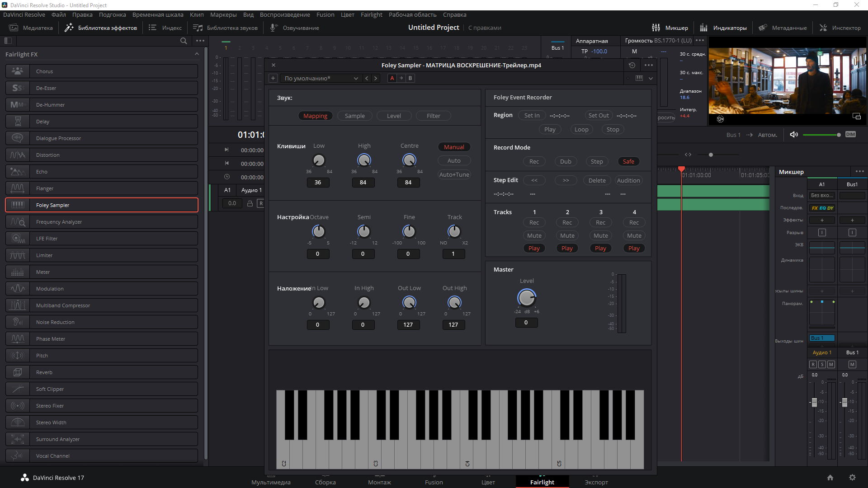
Task: Select the Reverb effect icon
Action: click(18, 372)
